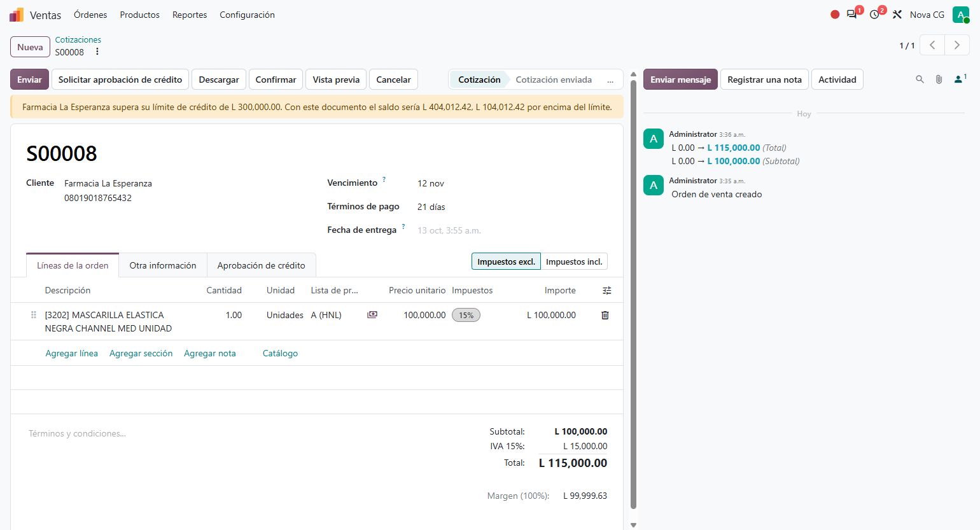
Task: Switch to the Otra información tab
Action: pos(163,265)
